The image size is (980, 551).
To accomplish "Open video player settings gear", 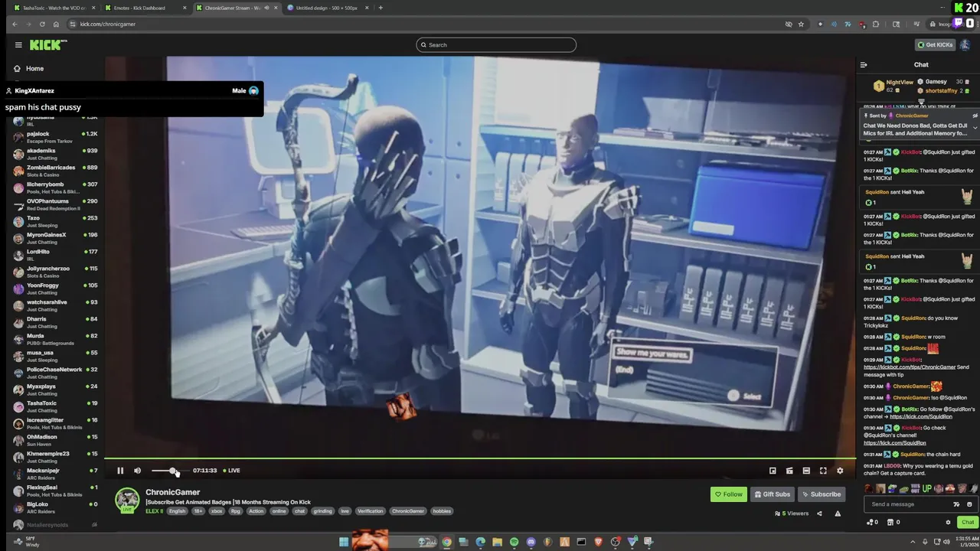I will pos(840,471).
